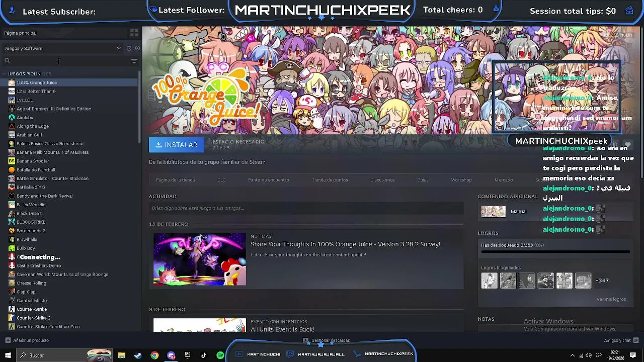Select Clap Clap in the list
Screen dimensions: 644x362
point(26,292)
